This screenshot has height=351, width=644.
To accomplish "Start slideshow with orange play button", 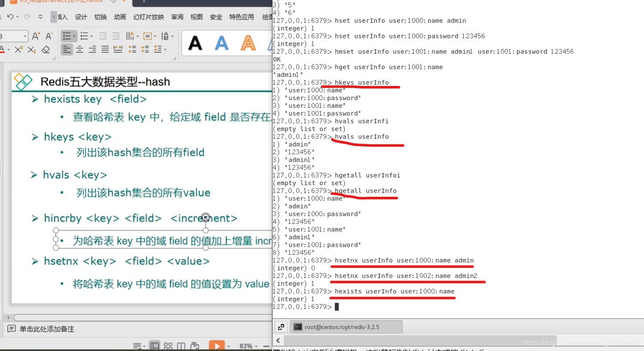I will [x=217, y=345].
